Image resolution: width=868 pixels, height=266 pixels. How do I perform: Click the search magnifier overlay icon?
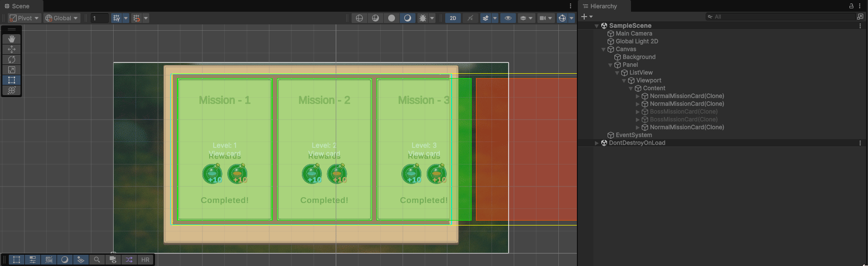coord(97,260)
